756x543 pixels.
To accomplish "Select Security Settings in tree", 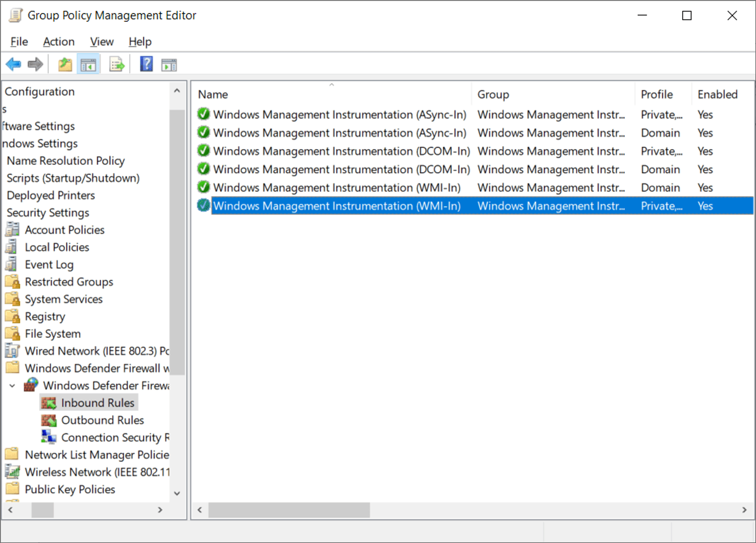I will pyautogui.click(x=48, y=213).
